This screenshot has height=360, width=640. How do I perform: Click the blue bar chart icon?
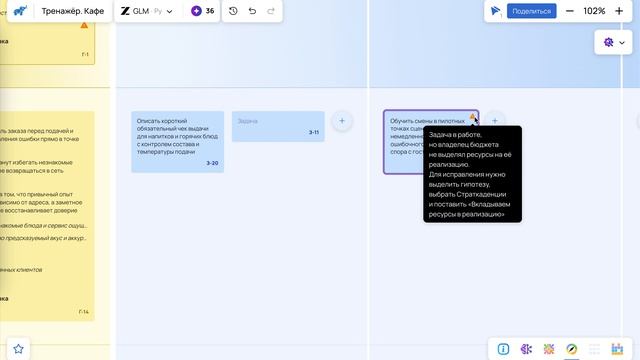click(x=617, y=349)
